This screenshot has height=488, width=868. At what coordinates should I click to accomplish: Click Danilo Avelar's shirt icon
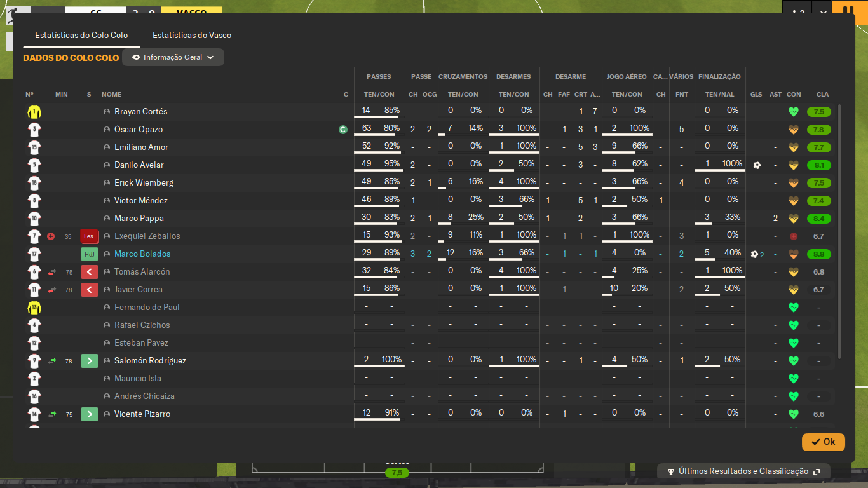[34, 165]
